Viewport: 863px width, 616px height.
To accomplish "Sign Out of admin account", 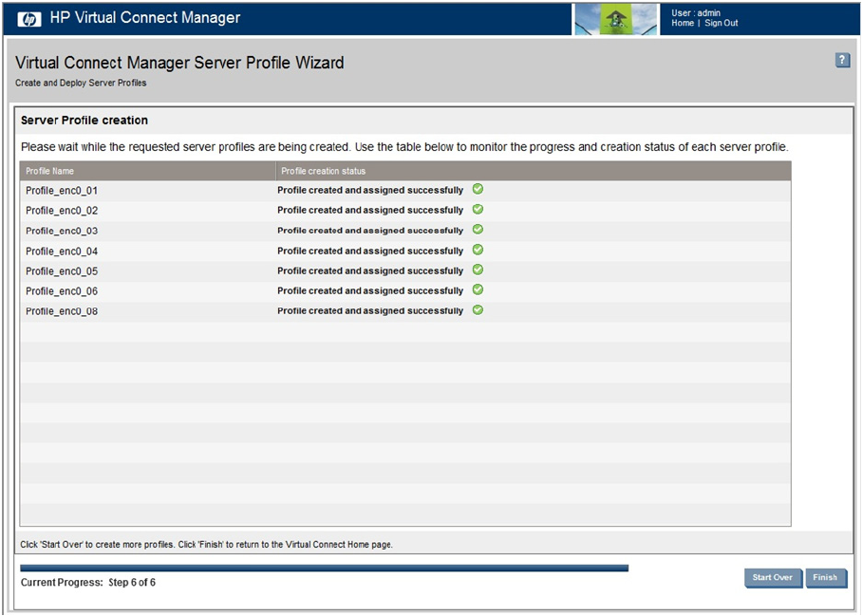I will [x=721, y=24].
